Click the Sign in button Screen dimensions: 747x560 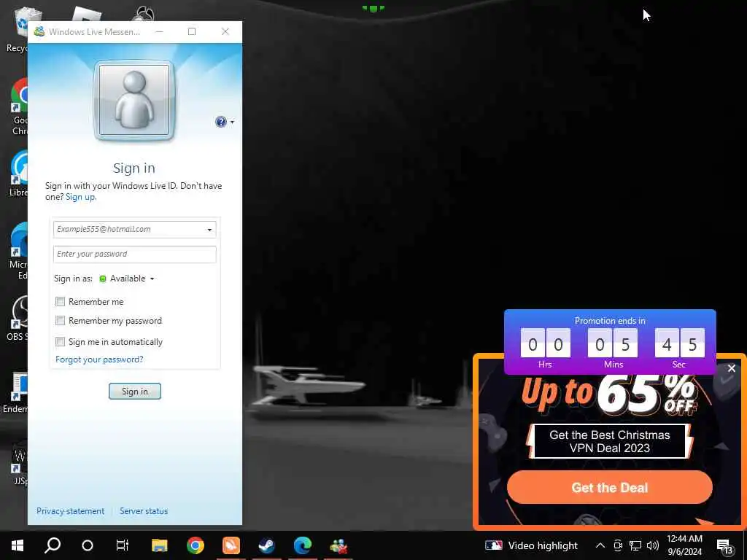135,392
